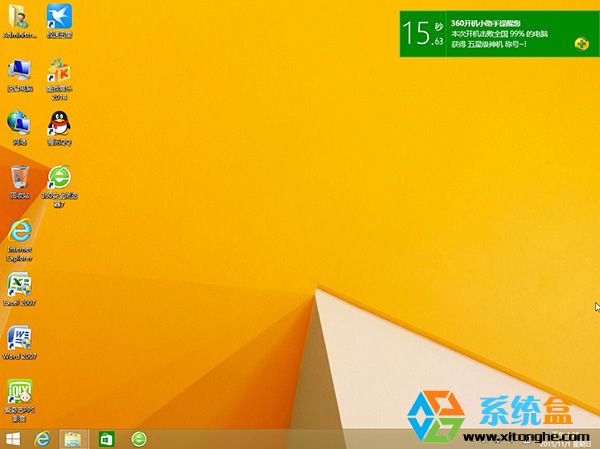Launch the Tencent QQ penguin shortcut

(59, 124)
